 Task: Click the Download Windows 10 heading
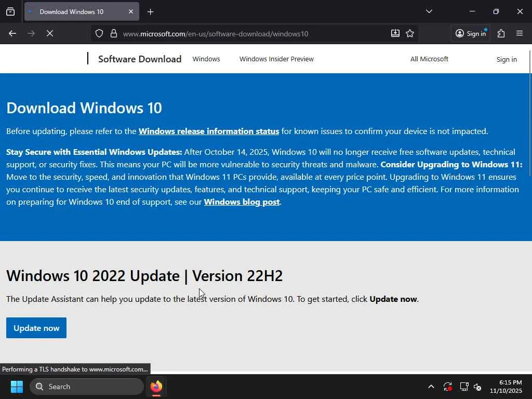click(x=84, y=108)
